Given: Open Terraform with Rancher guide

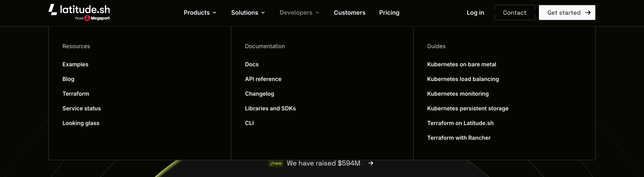Looking at the screenshot, I should click(x=459, y=138).
